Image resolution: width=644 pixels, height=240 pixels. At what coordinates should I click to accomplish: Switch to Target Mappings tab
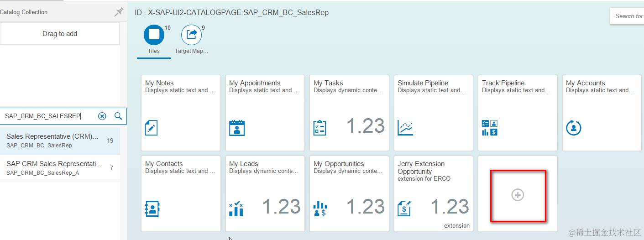[191, 35]
